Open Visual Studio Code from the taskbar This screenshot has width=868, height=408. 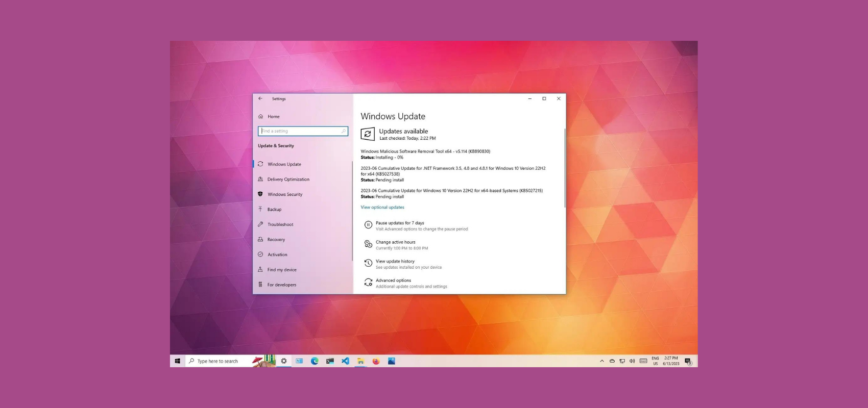pyautogui.click(x=345, y=361)
